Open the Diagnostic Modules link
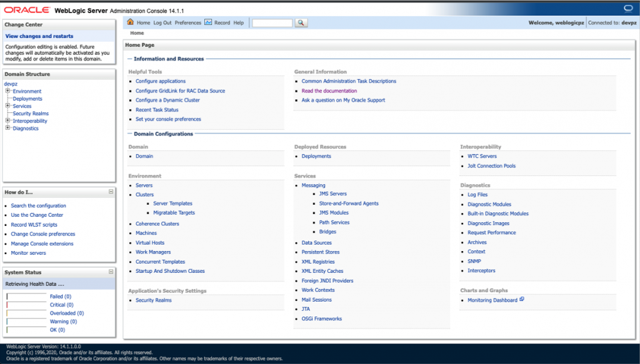Viewport: 640px width, 364px height. [489, 204]
